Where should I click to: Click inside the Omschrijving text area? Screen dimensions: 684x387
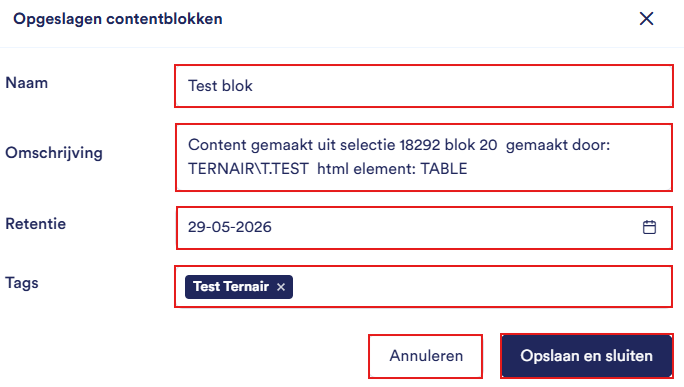tap(424, 158)
